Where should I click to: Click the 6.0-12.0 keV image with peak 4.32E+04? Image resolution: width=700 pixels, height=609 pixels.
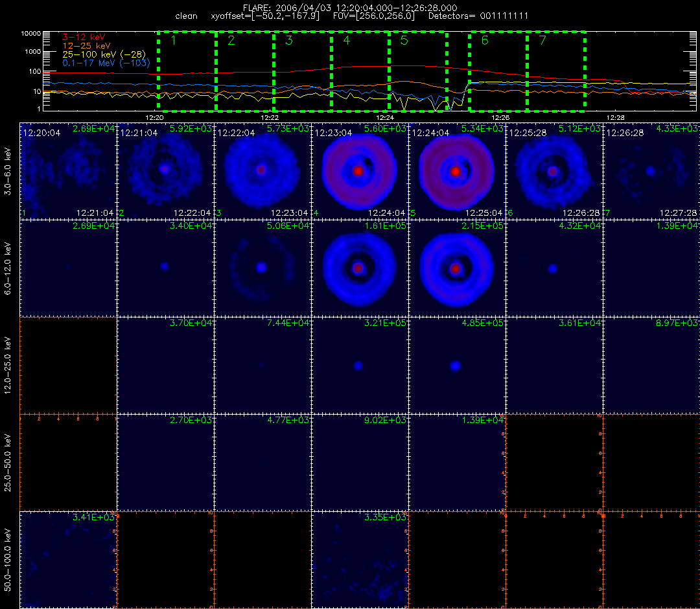coord(554,268)
